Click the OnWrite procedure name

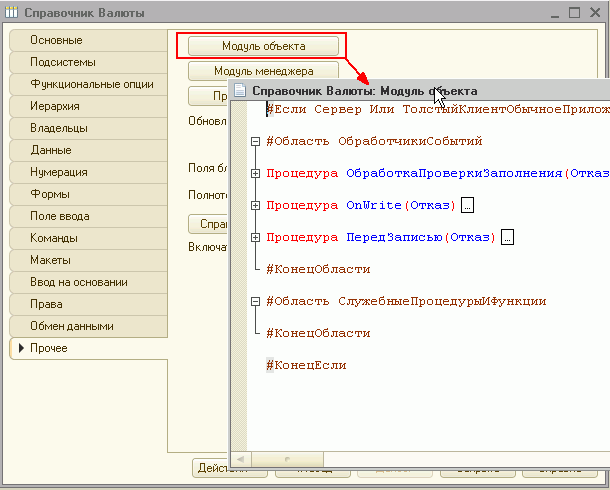coord(374,205)
